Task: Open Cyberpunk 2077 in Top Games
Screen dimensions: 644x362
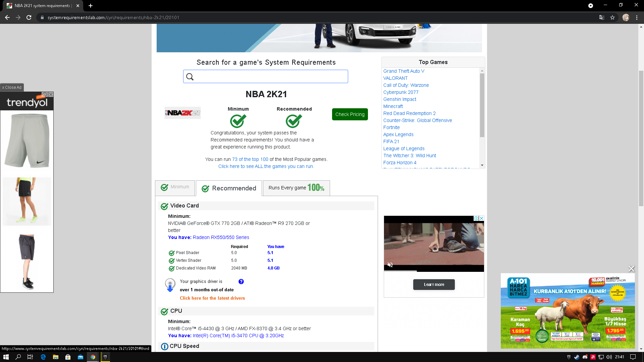Action: pos(401,92)
